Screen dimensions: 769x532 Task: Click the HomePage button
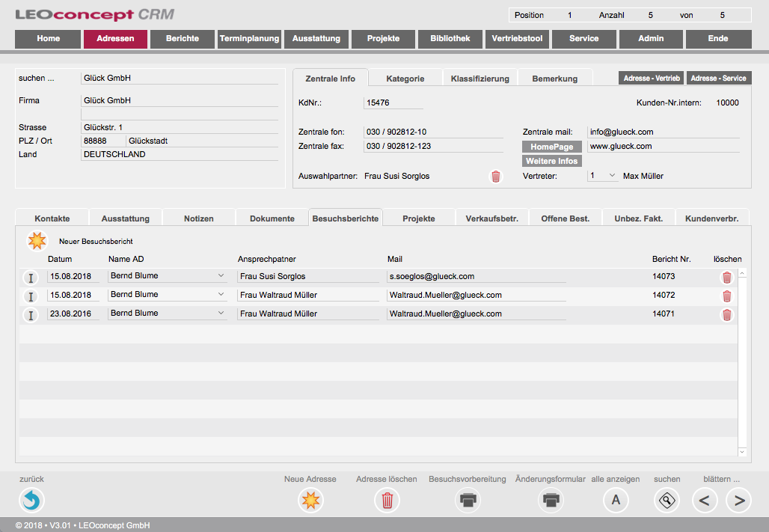552,147
